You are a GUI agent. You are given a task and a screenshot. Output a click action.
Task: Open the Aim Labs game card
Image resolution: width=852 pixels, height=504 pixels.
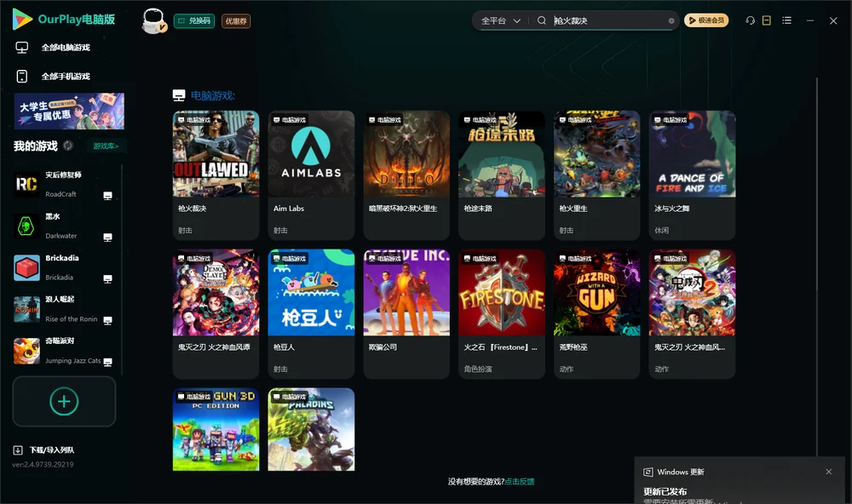pos(311,175)
